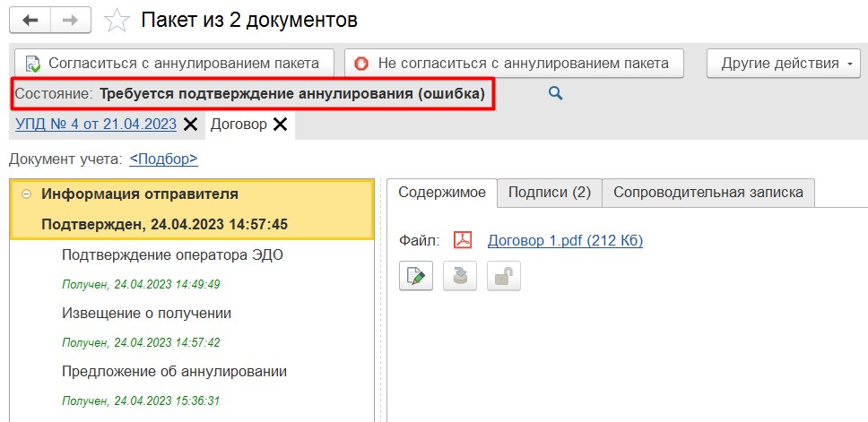Click the Подбор accounting document link
The width and height of the screenshot is (868, 422).
pyautogui.click(x=163, y=159)
